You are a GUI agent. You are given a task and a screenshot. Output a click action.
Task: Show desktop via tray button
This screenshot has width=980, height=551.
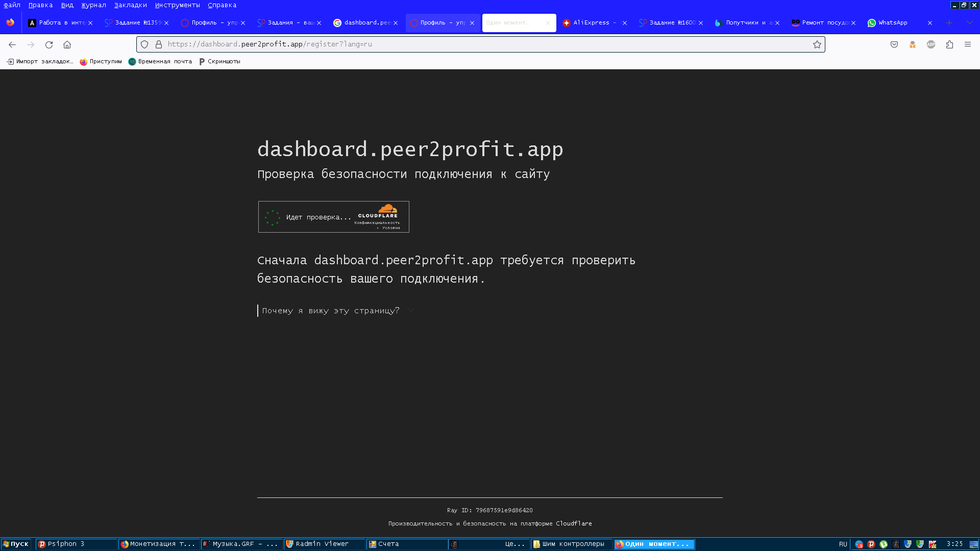[974, 544]
